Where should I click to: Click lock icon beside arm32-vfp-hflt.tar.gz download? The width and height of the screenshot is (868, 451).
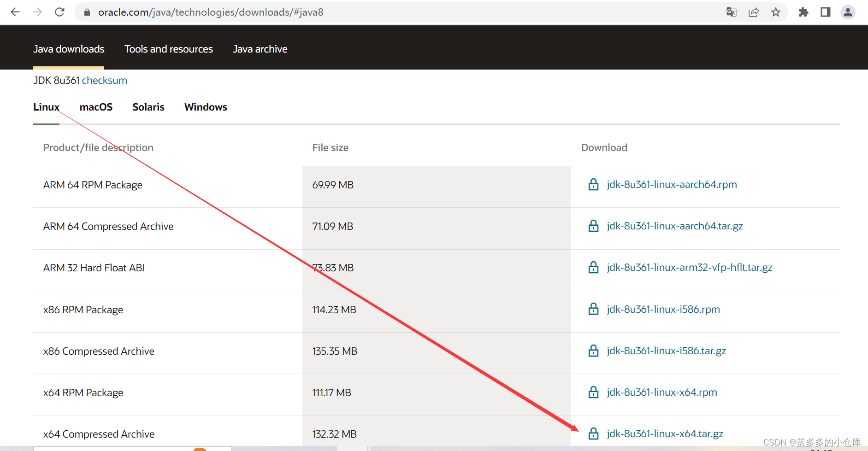(594, 267)
